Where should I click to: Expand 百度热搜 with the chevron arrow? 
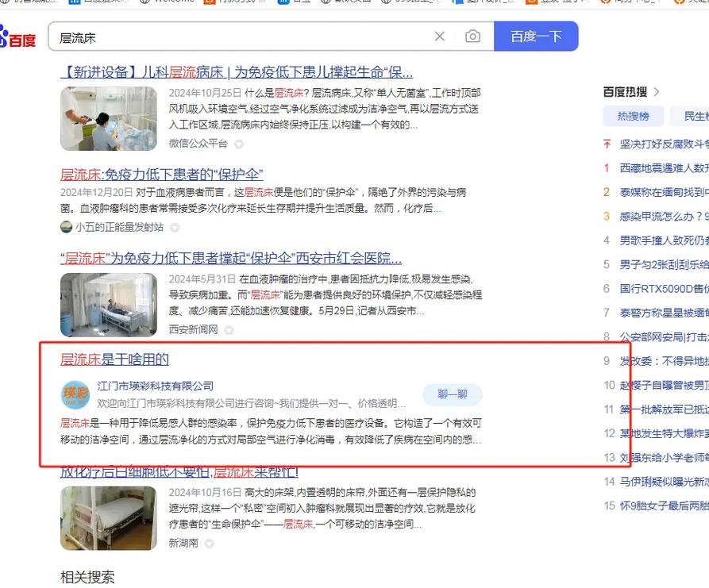[657, 92]
